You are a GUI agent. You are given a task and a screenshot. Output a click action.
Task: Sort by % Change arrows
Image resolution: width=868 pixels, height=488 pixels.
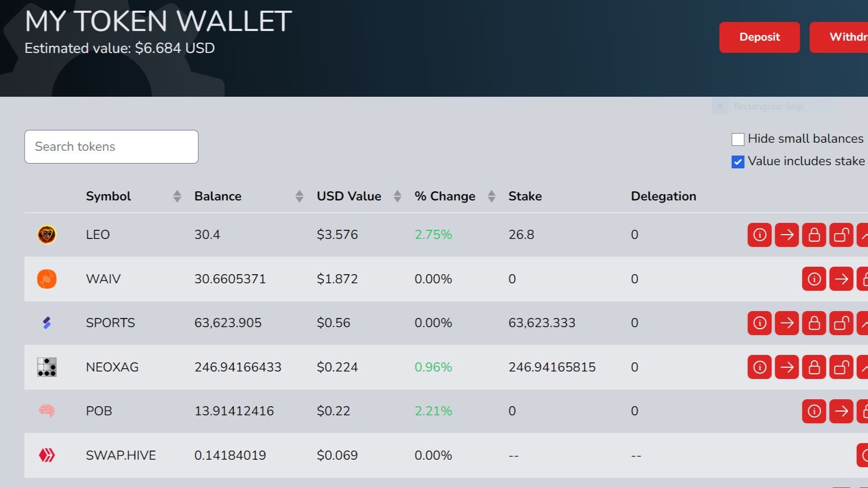[x=491, y=196]
